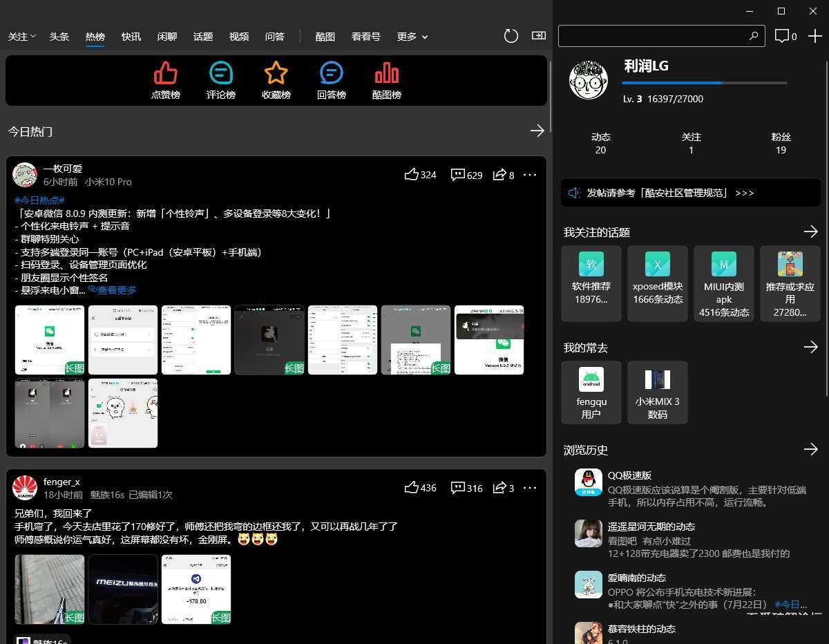Open the 回答榜 ranking

[x=331, y=79]
